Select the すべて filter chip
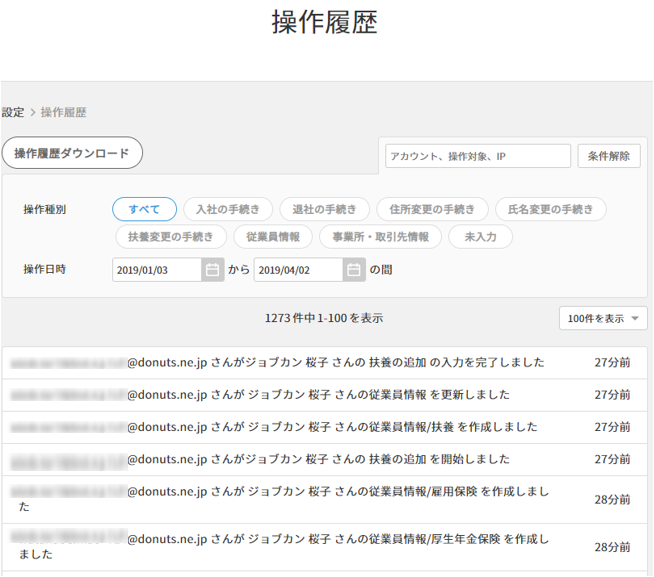Image resolution: width=654 pixels, height=577 pixels. pos(145,209)
